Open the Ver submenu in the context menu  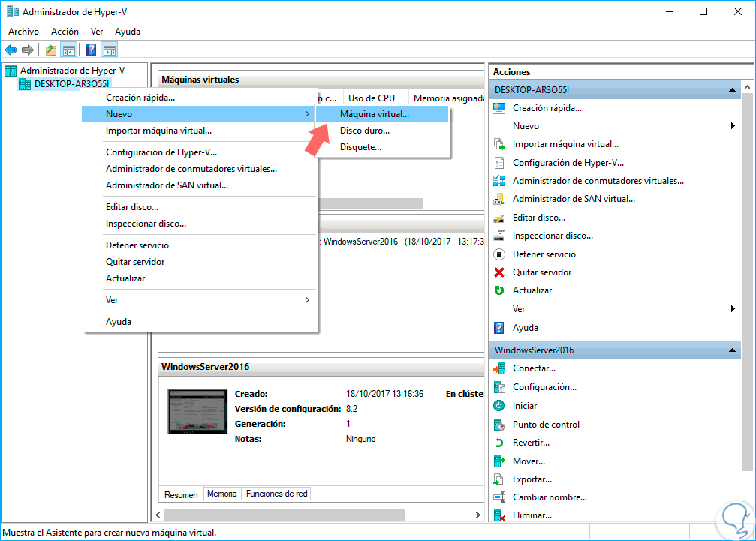(200, 300)
